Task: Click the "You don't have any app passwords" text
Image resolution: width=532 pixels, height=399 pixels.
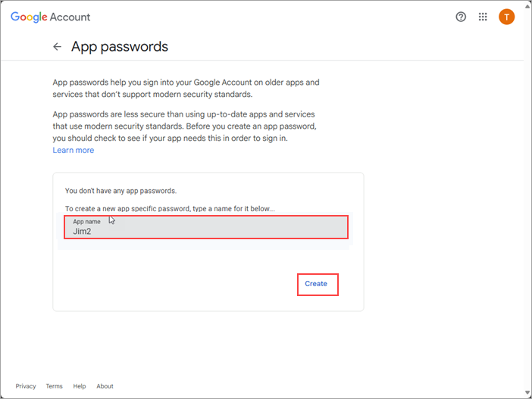Action: tap(120, 191)
